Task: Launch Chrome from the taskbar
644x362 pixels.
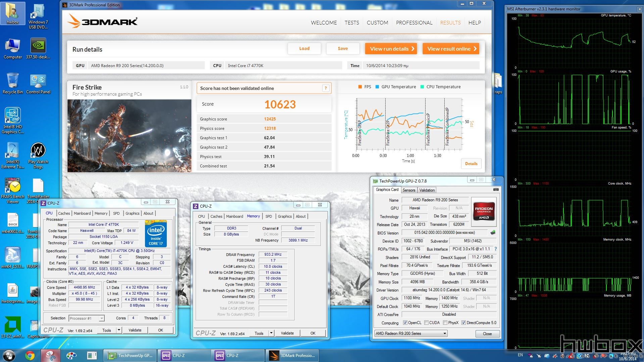Action: (x=30, y=356)
